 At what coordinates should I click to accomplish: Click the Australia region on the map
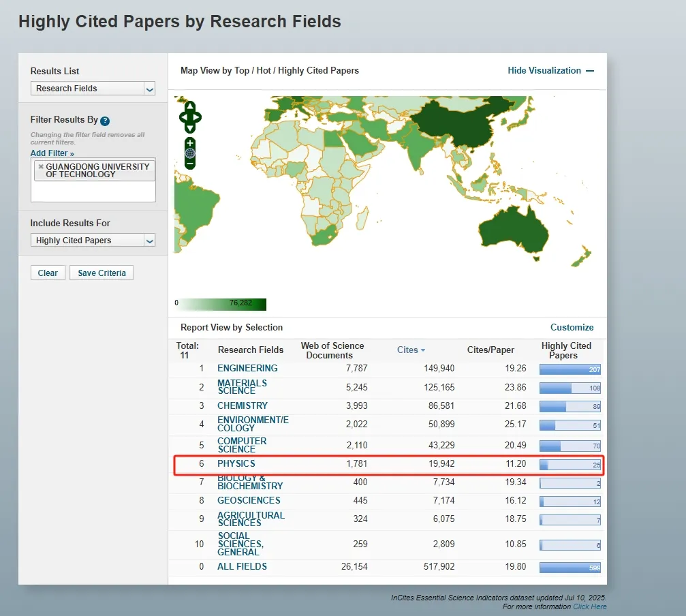click(516, 226)
